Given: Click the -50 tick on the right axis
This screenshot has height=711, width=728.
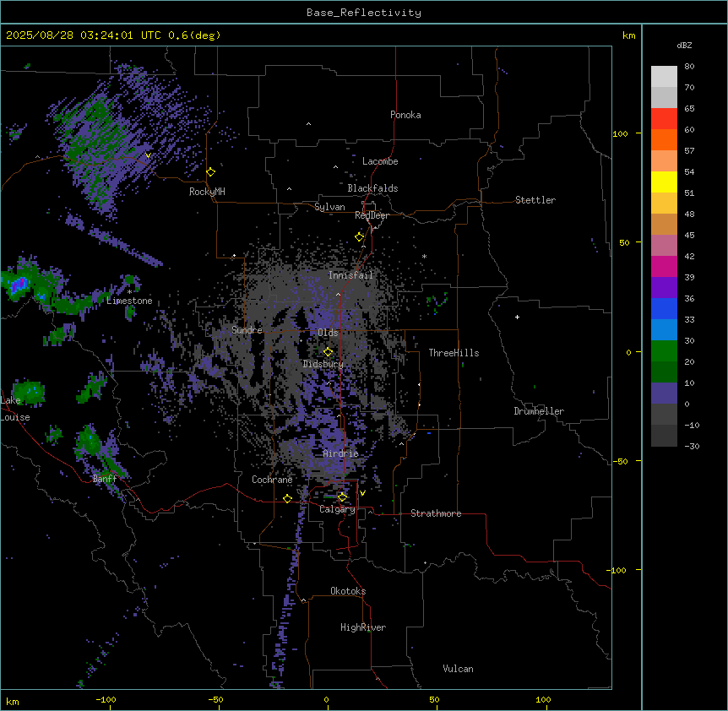Looking at the screenshot, I should (x=620, y=461).
